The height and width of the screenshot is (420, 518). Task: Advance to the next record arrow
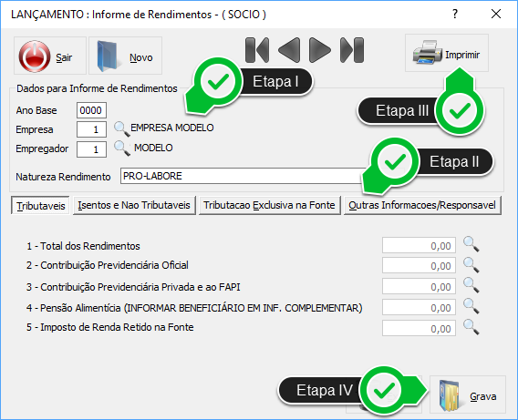319,50
